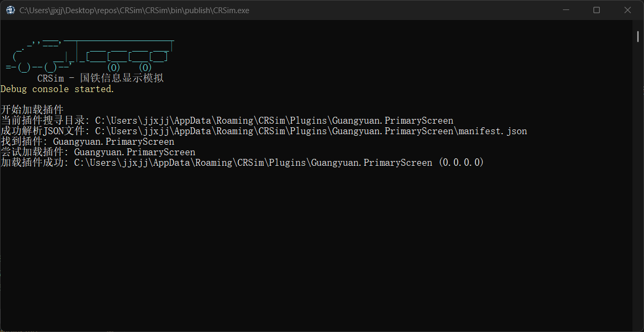Click the scrollbar track below the thumb
This screenshot has width=644, height=332.
point(638,184)
